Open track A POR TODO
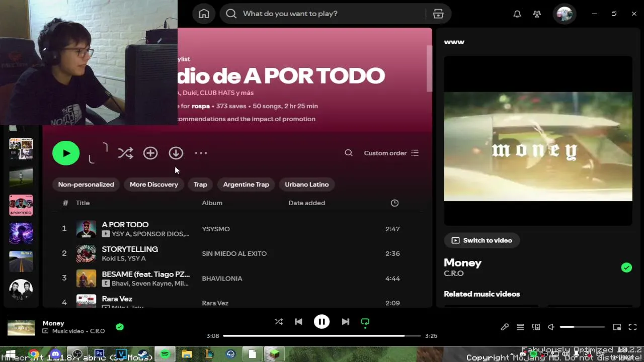The image size is (644, 362). [125, 224]
